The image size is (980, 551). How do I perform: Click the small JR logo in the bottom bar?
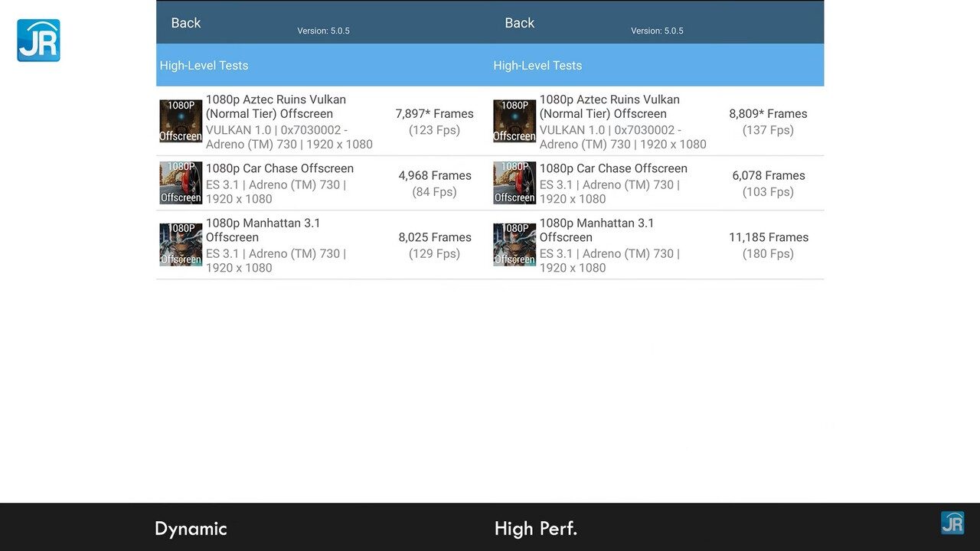pyautogui.click(x=952, y=523)
